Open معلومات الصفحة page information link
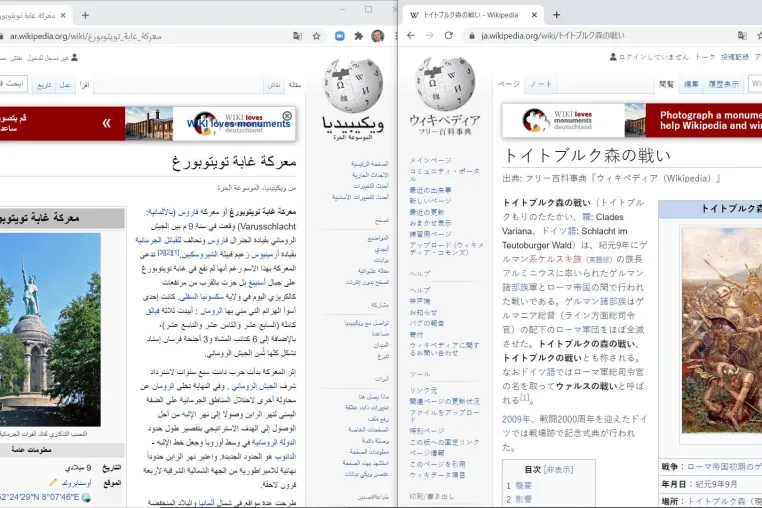This screenshot has width=762, height=508. pos(369,452)
